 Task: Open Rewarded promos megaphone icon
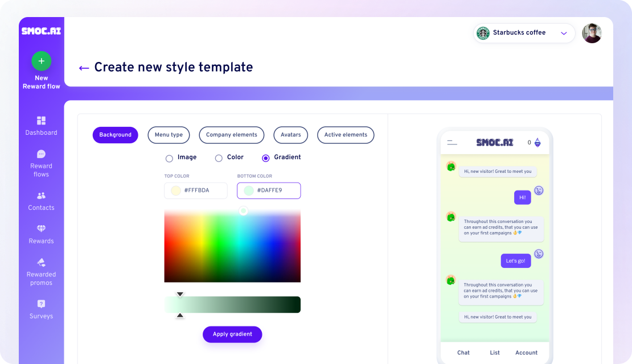[41, 263]
